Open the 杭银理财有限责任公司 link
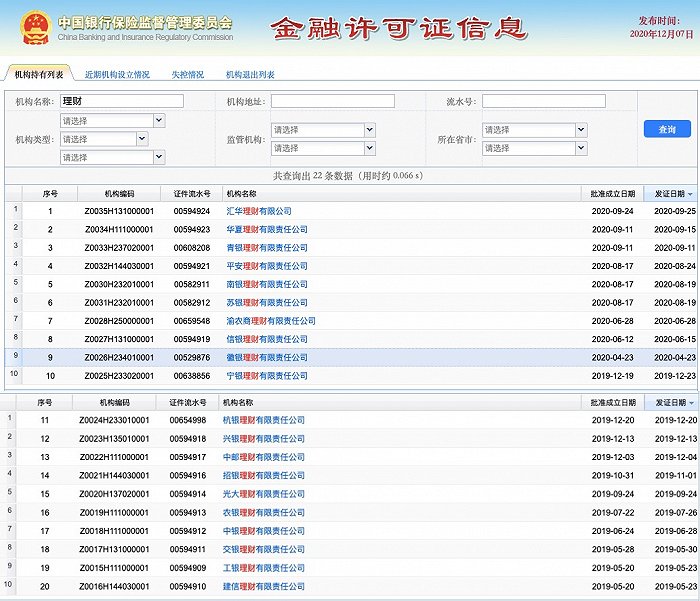Screen dimensions: 700x601 [264, 420]
